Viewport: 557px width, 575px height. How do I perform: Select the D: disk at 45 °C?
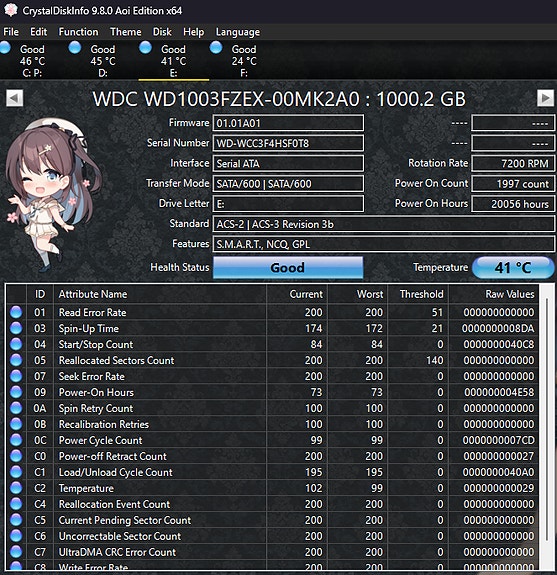(x=103, y=61)
